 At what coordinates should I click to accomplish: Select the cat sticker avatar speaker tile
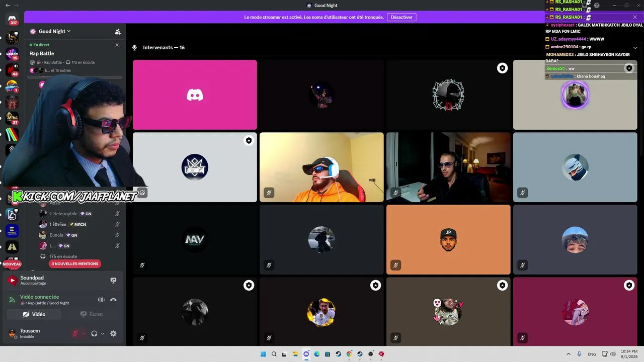click(x=448, y=312)
